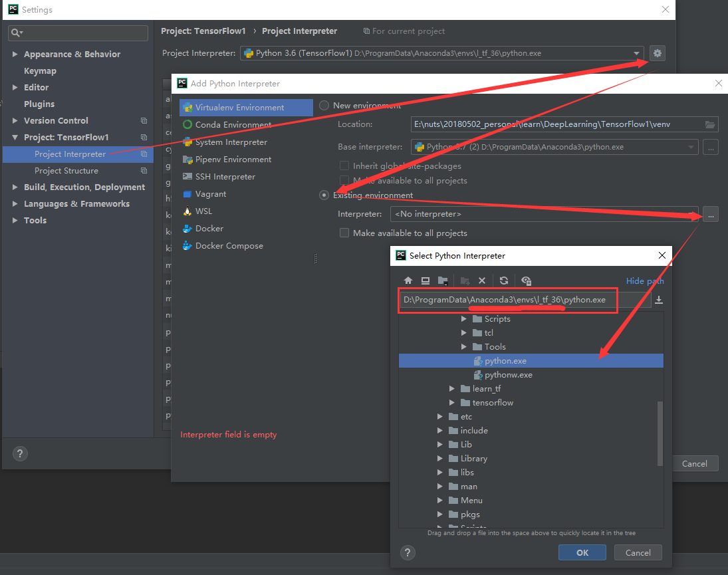Expand Appearance & Behavior settings
This screenshot has height=575, width=728.
pyautogui.click(x=15, y=55)
